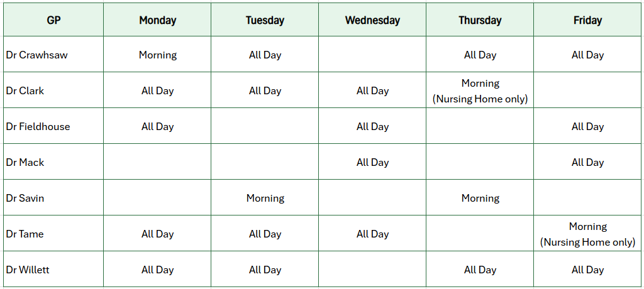
Task: Select Dr Tame's Friday Nursing Home cell
Action: coord(587,234)
